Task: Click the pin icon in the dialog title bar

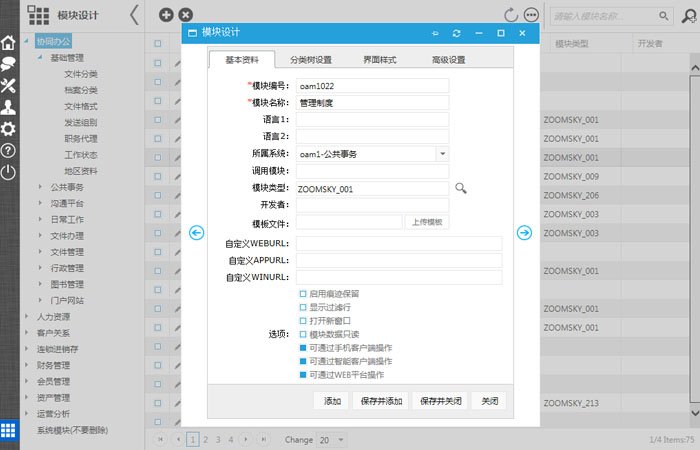Action: [435, 33]
